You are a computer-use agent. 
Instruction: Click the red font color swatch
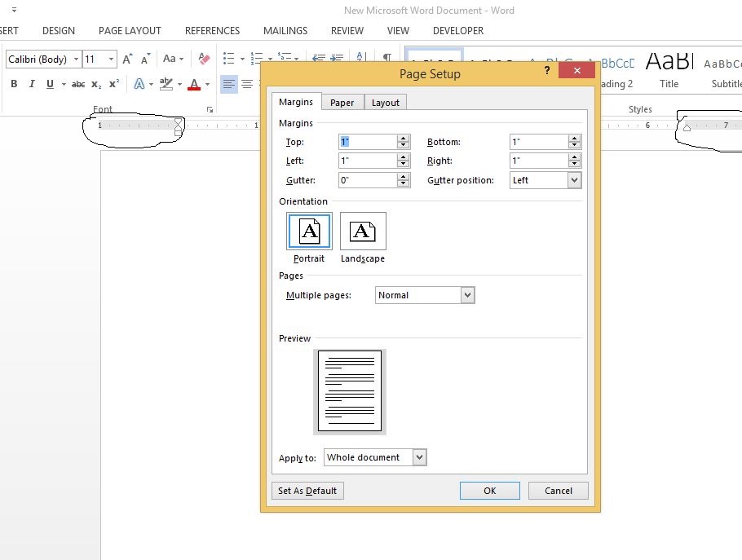pyautogui.click(x=194, y=84)
